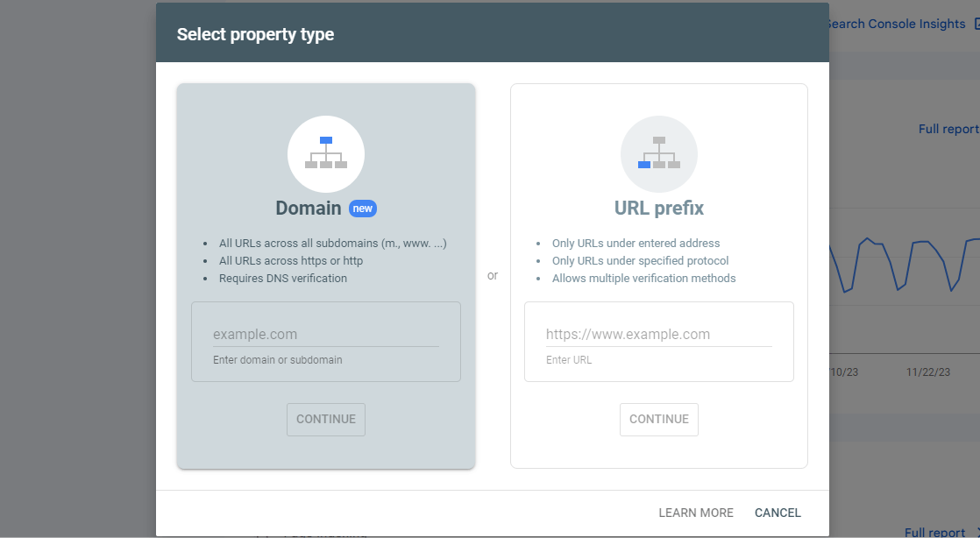Select the Domain heading text
This screenshot has width=980, height=538.
click(x=309, y=208)
